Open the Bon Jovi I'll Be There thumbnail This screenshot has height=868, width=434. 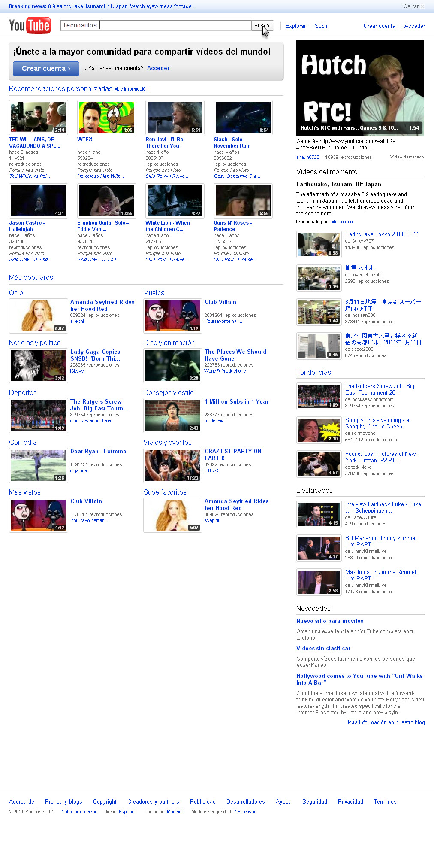(x=175, y=118)
